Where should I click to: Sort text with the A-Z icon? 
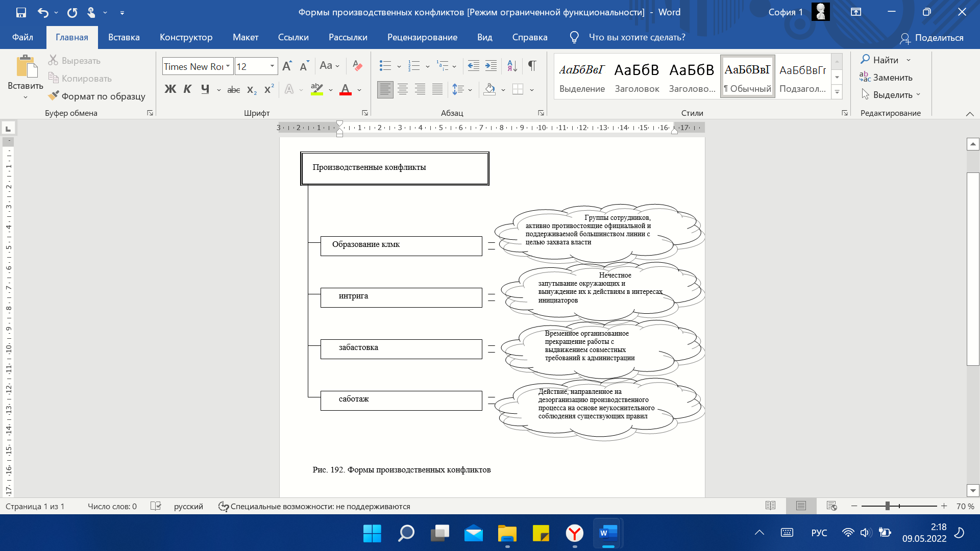[x=512, y=66]
